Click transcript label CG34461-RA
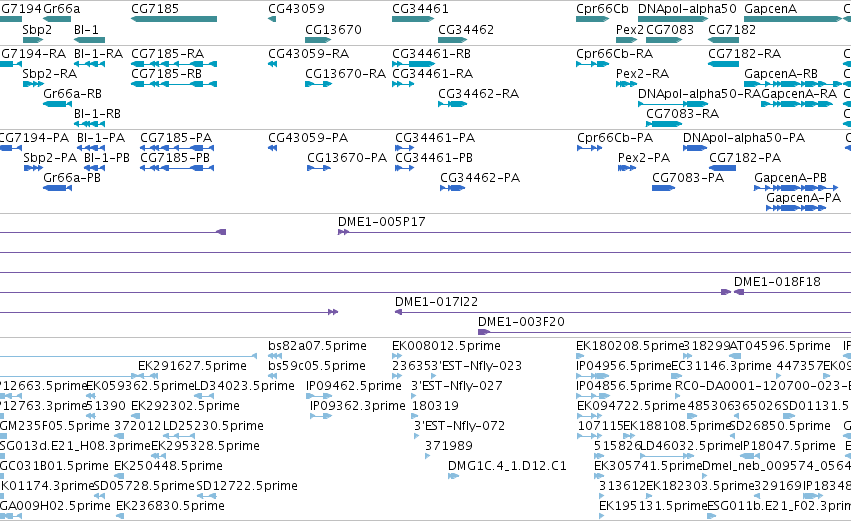Viewport: 851px width, 521px height. point(433,73)
